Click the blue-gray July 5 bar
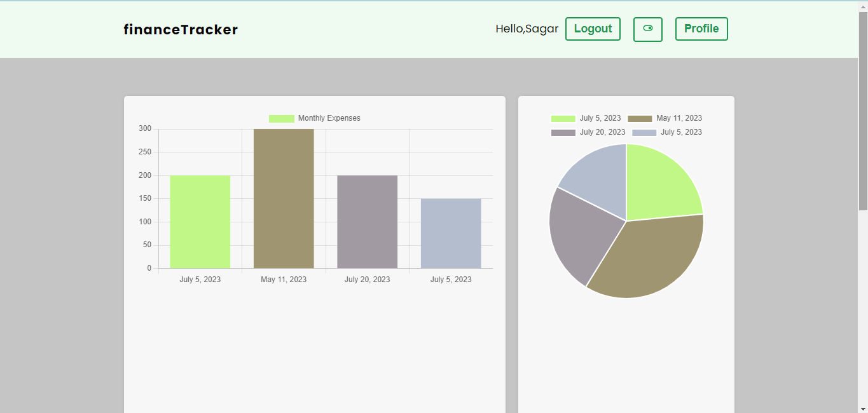Viewport: 868px width, 413px height. pyautogui.click(x=451, y=233)
